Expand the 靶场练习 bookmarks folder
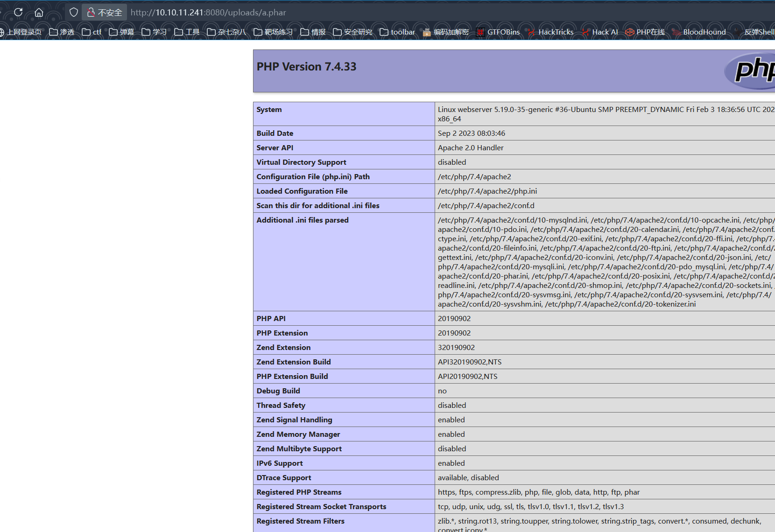 pos(273,32)
